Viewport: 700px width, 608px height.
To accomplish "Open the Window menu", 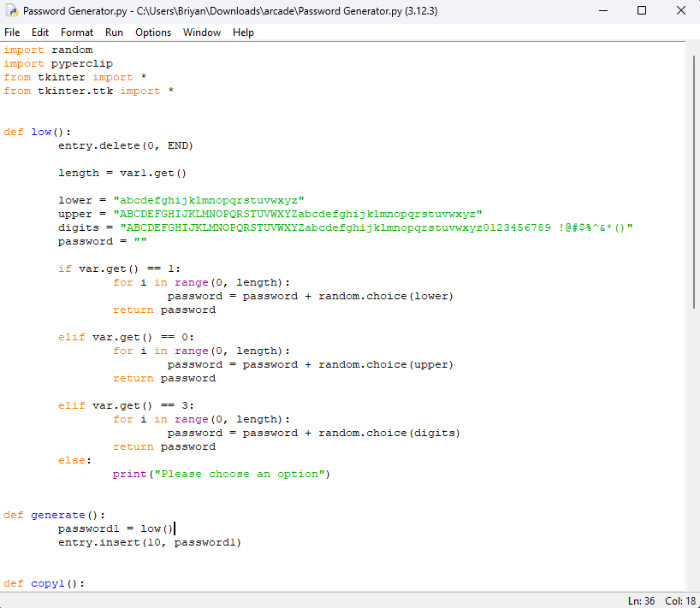I will click(x=202, y=32).
